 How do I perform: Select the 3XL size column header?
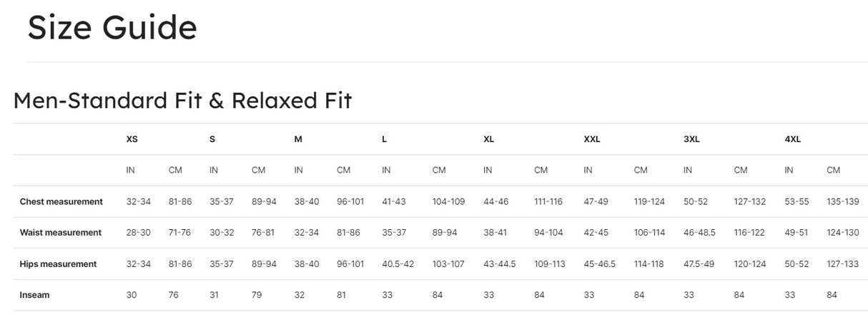(691, 139)
